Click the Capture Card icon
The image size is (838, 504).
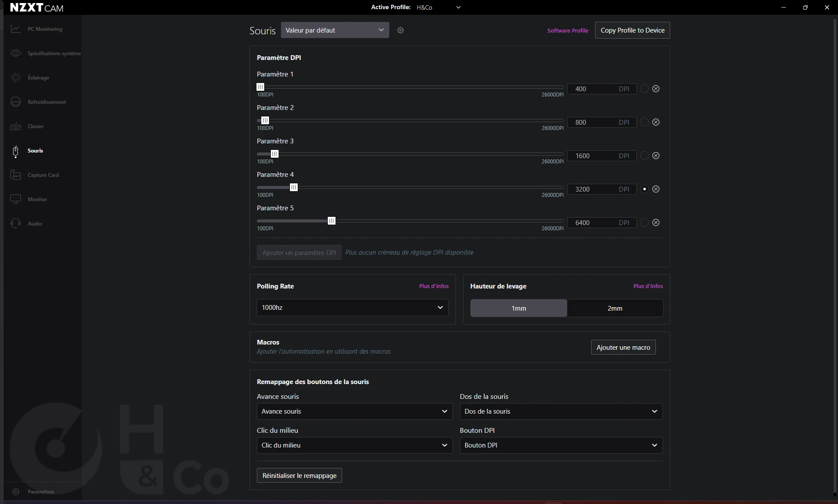click(16, 175)
